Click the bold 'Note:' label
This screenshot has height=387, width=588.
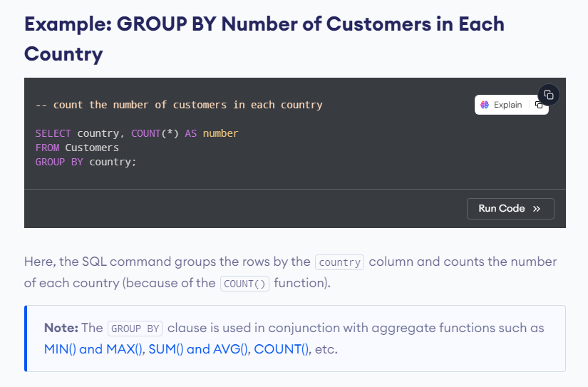(x=61, y=328)
